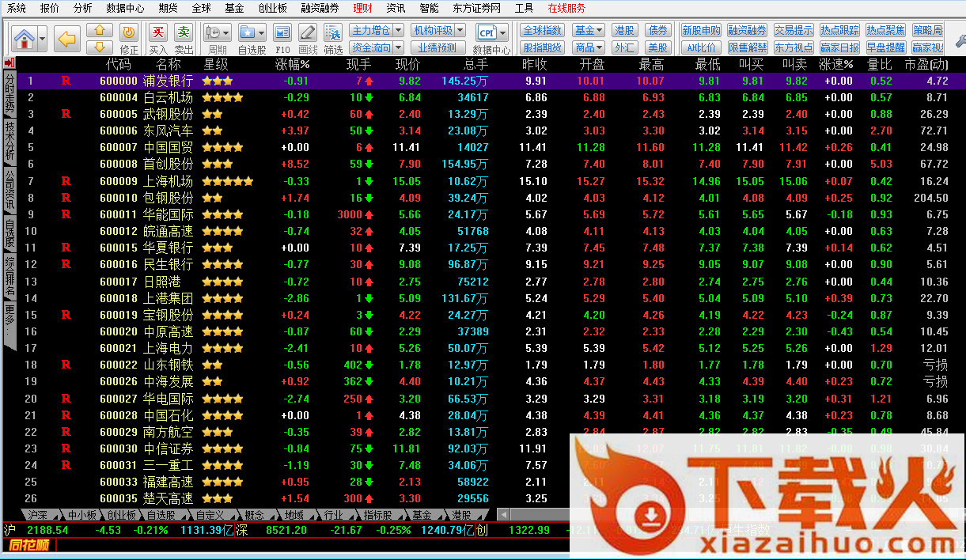
Task: Click the red 买入 buy icon
Action: pos(158,32)
